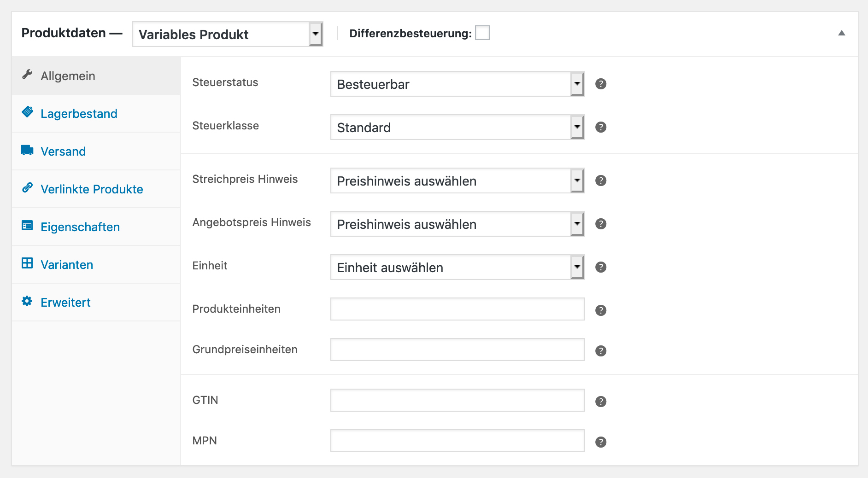The height and width of the screenshot is (478, 868).
Task: Click the Steuerstatus label
Action: (225, 82)
